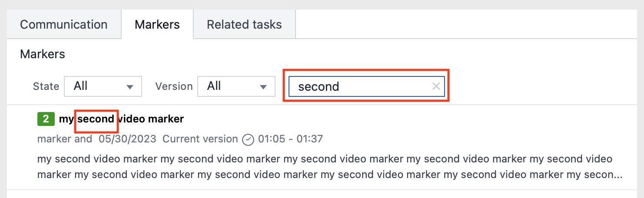Screen dimensions: 644x198
Task: Select the Markers tab
Action: coord(157,24)
